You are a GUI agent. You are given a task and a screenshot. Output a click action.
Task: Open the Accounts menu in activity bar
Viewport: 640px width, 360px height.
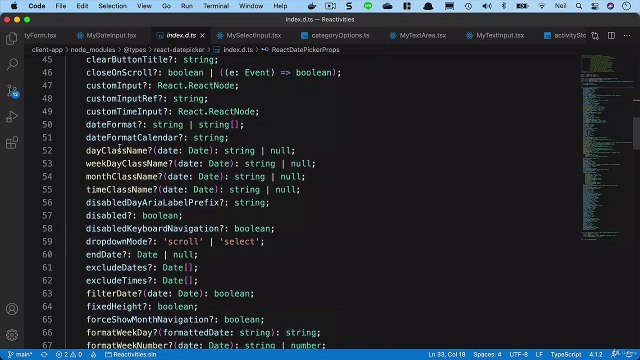(x=12, y=309)
